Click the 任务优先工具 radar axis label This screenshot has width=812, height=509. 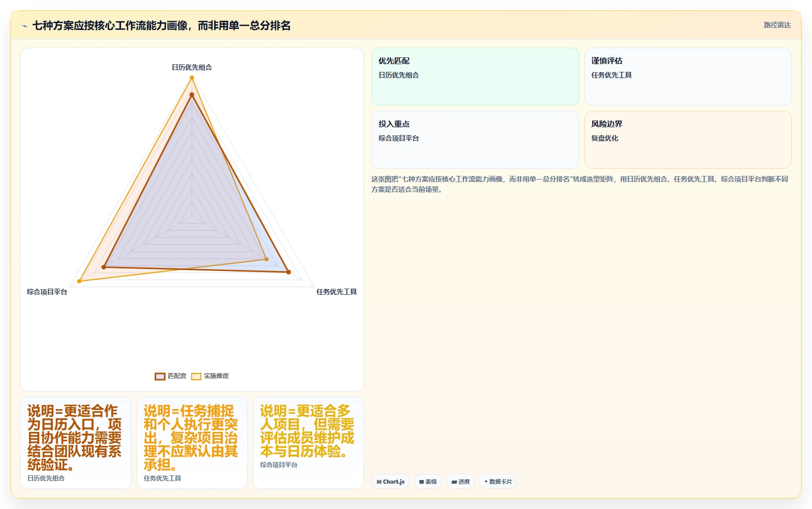coord(337,292)
